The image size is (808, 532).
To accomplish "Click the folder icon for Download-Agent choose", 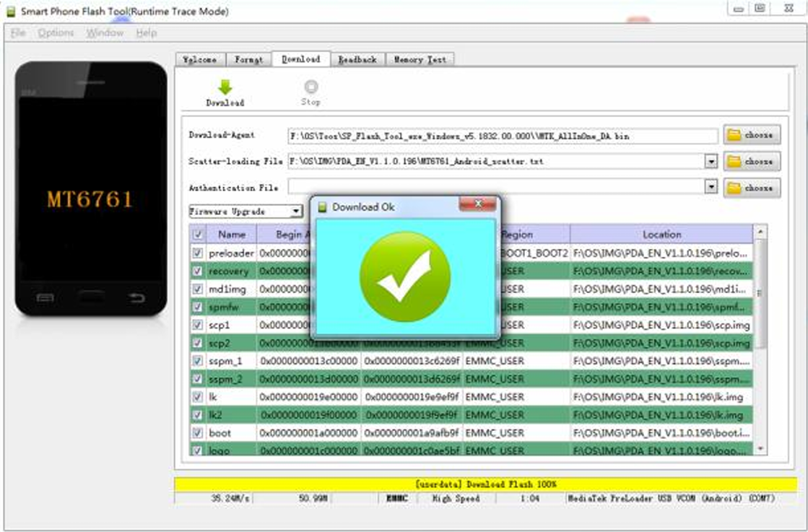I will pos(734,135).
